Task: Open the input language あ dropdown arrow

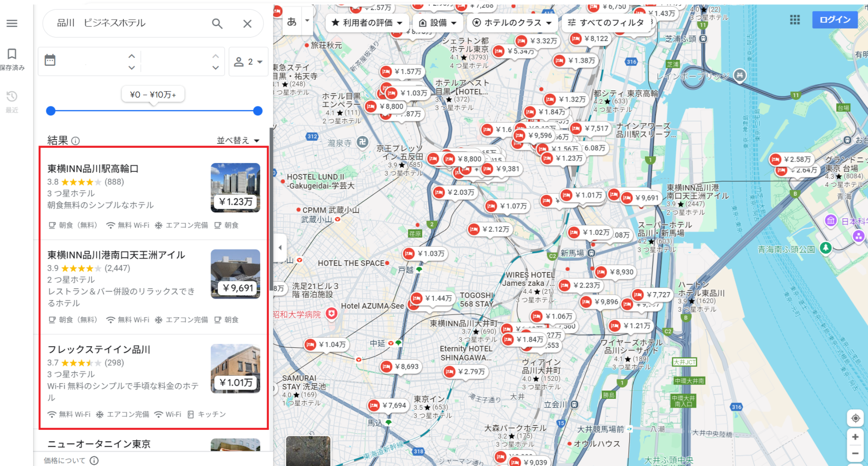Action: (307, 20)
